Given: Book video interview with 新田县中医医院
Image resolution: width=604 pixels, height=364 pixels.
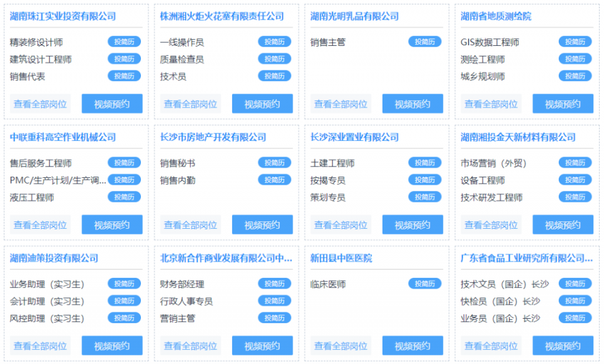Looking at the screenshot, I should (x=413, y=346).
